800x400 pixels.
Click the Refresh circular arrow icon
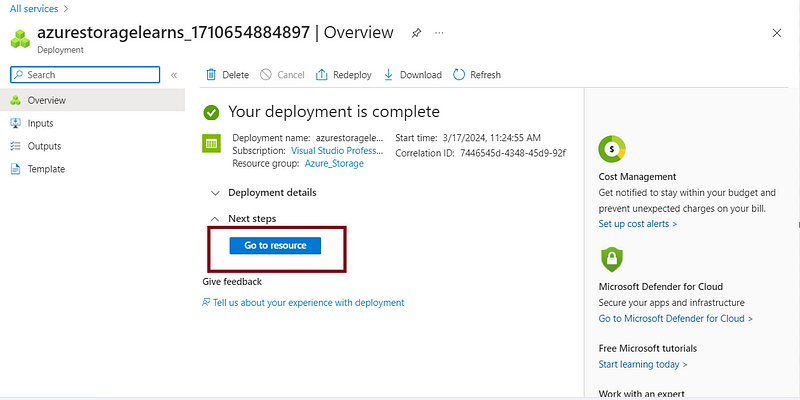[459, 74]
